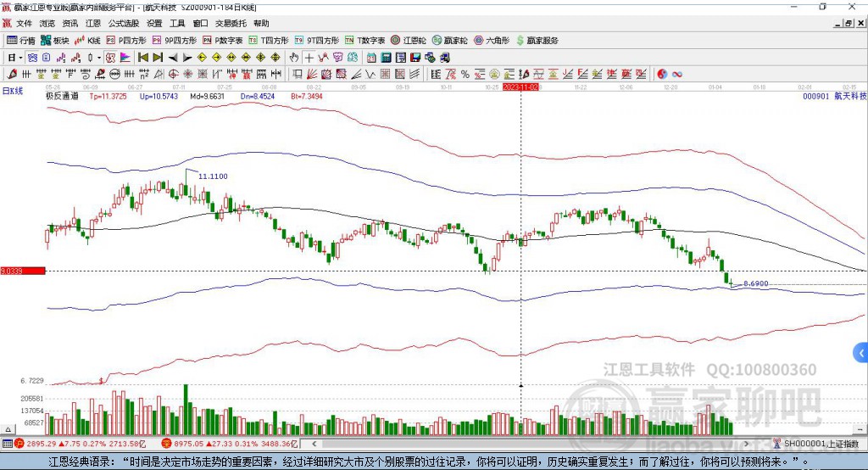Click the red 9.0339 price label on the left axis
Viewport: 868px width, 470px height.
point(23,271)
